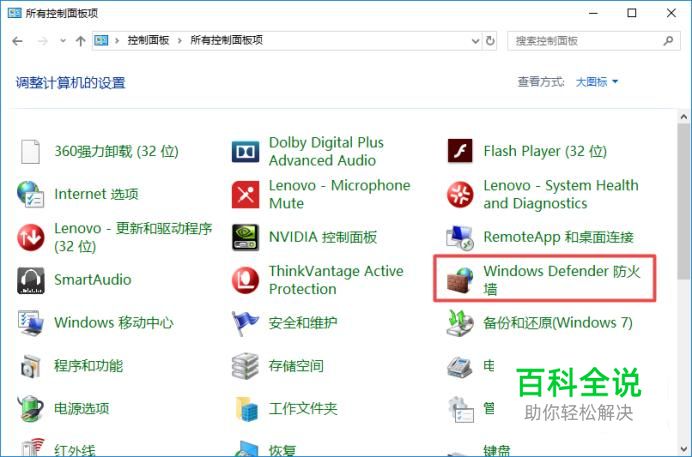Open the SmartAudio link

pyautogui.click(x=93, y=280)
